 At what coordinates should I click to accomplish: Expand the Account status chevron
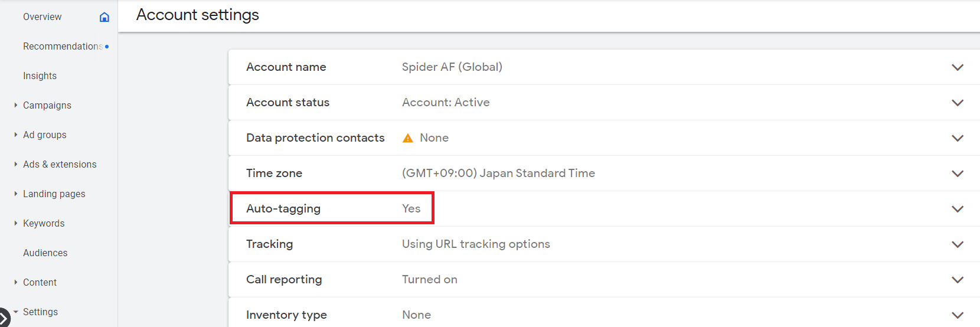click(957, 103)
